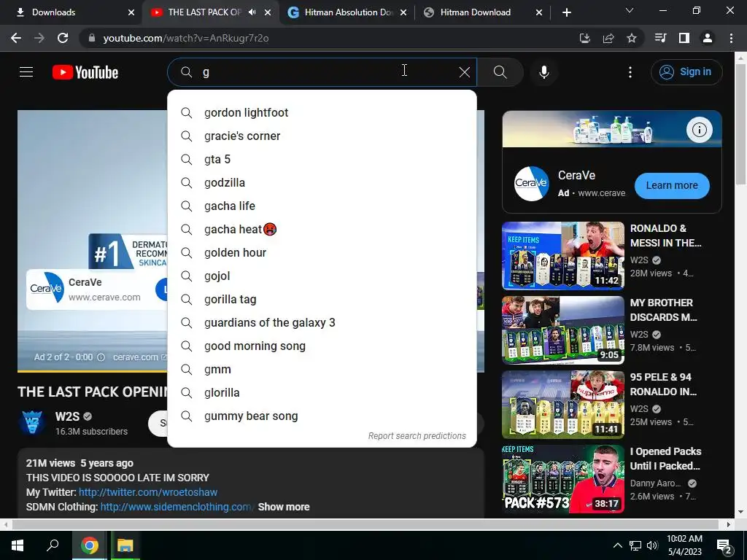Clear the search box with the X icon
Image resolution: width=747 pixels, height=560 pixels.
[x=465, y=72]
